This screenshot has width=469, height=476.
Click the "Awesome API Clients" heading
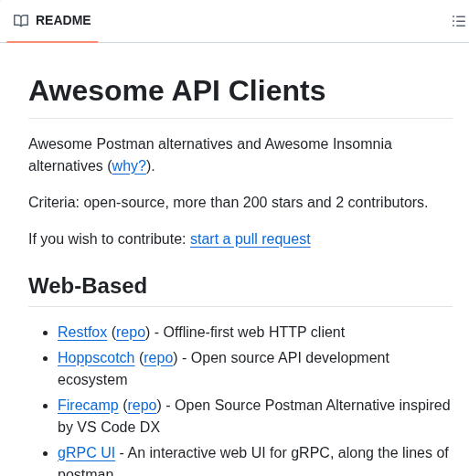177,90
